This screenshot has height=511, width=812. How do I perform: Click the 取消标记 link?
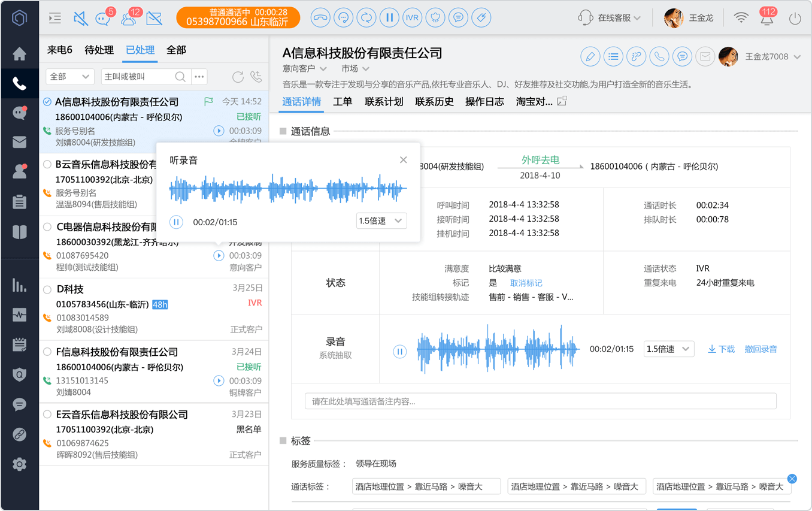(x=526, y=283)
